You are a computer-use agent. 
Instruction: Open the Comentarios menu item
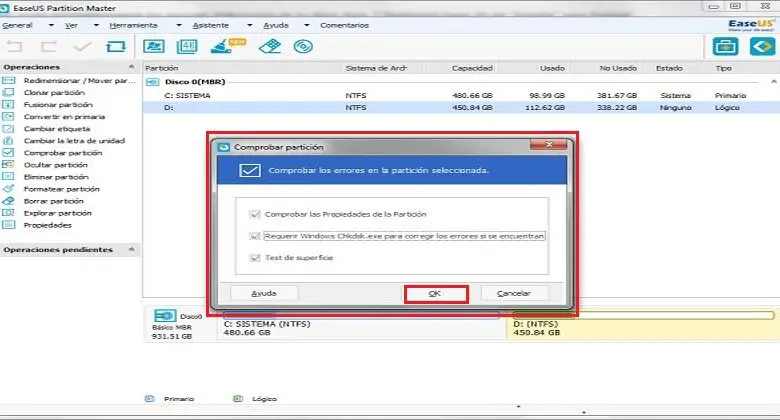[345, 25]
